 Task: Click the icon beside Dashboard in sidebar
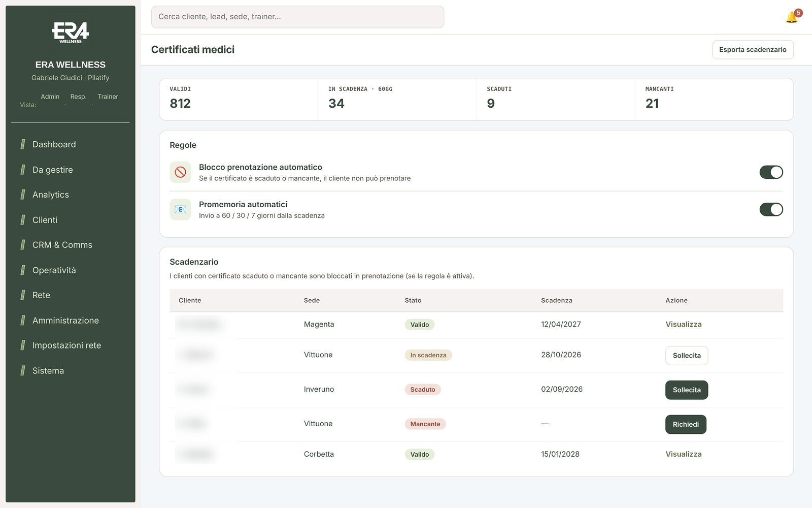pos(23,144)
